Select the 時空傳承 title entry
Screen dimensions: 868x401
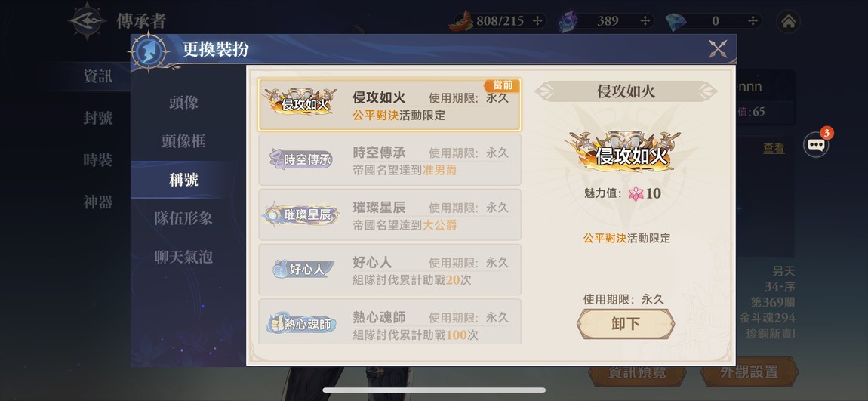point(389,159)
